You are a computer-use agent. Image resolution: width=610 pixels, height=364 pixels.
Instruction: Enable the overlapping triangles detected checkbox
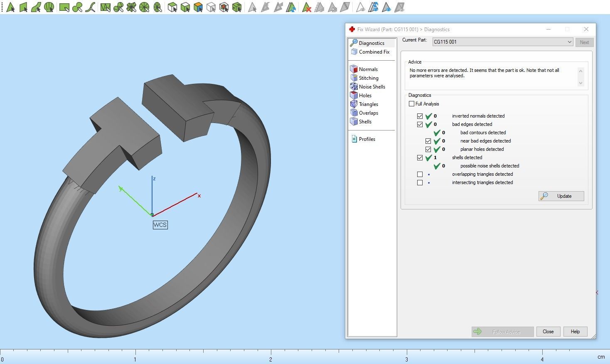(x=420, y=175)
